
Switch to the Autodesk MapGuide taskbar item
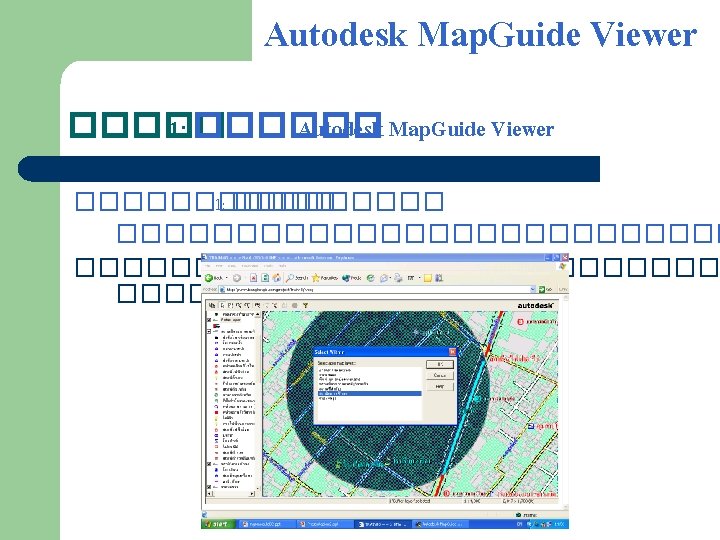coord(439,523)
